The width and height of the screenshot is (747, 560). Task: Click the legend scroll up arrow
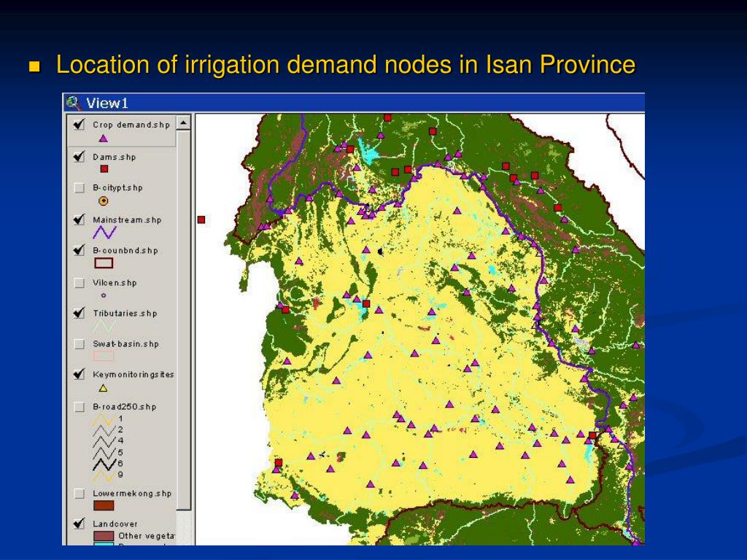click(183, 122)
